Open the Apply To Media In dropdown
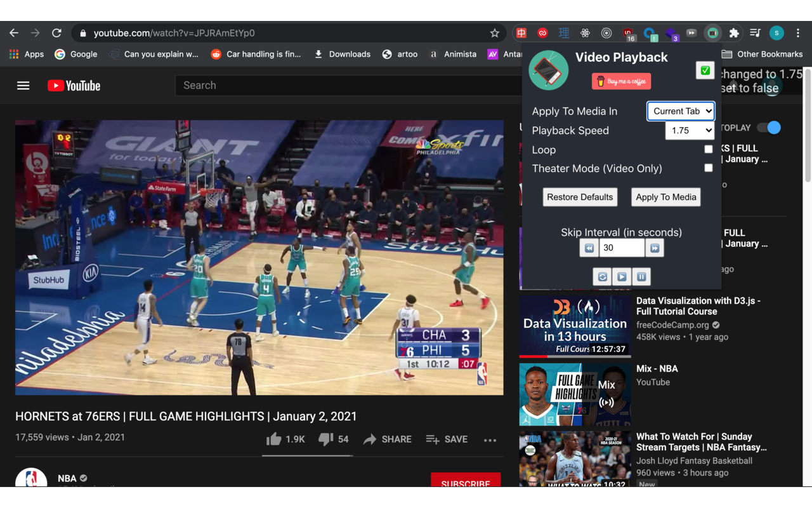The height and width of the screenshot is (508, 812). tap(681, 110)
